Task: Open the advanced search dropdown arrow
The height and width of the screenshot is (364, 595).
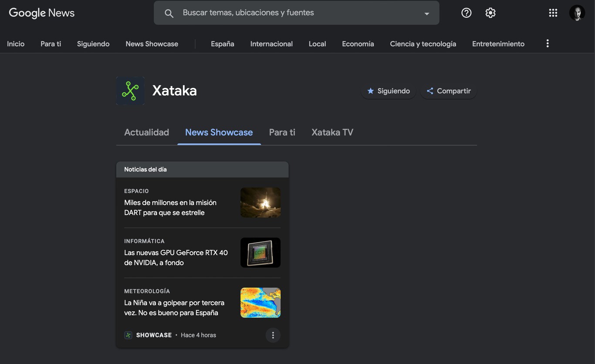Action: point(426,13)
